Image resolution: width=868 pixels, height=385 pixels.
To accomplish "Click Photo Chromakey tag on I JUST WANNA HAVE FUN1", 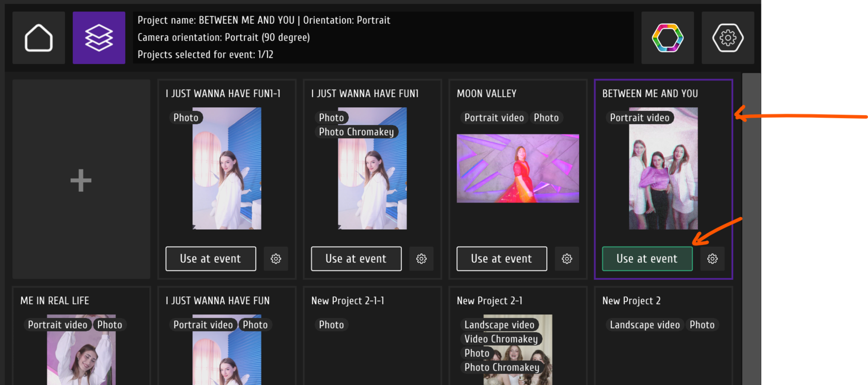I will [x=357, y=132].
